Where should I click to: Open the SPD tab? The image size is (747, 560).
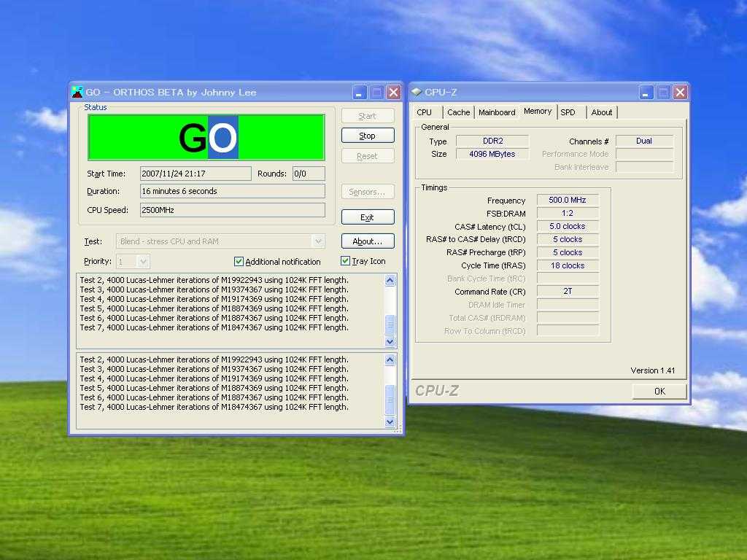coord(568,112)
